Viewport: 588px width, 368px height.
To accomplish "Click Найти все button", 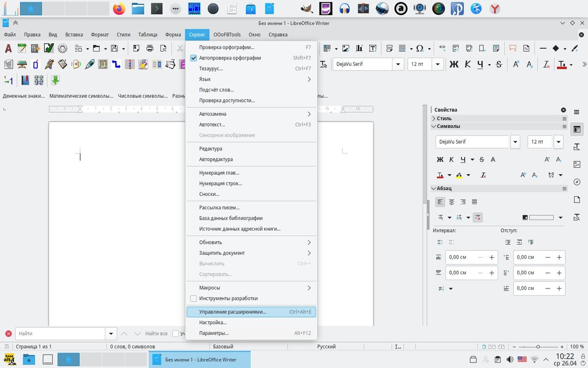I will click(x=156, y=334).
